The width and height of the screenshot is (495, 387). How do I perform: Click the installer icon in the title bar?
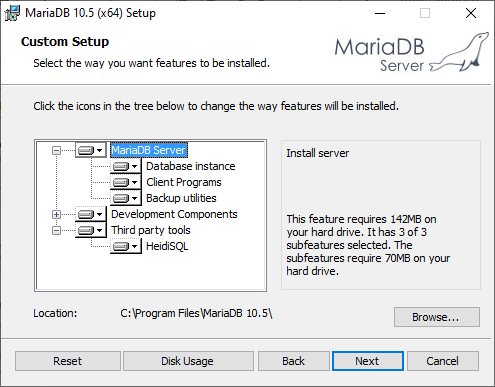coord(12,13)
